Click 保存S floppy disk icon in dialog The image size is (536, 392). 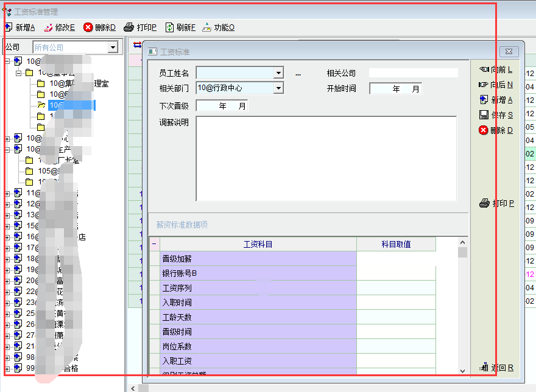click(484, 115)
